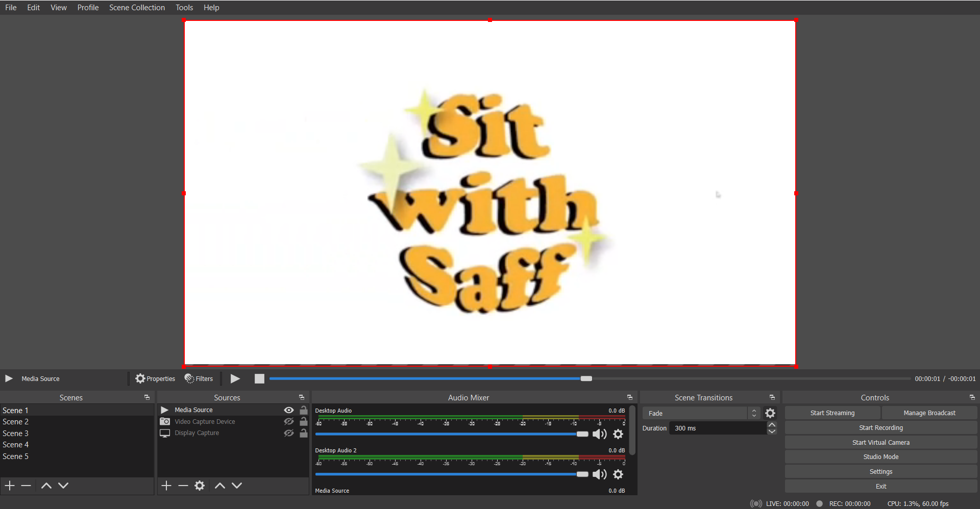Mute the Desktop Audio speaker icon
980x509 pixels.
tap(599, 434)
